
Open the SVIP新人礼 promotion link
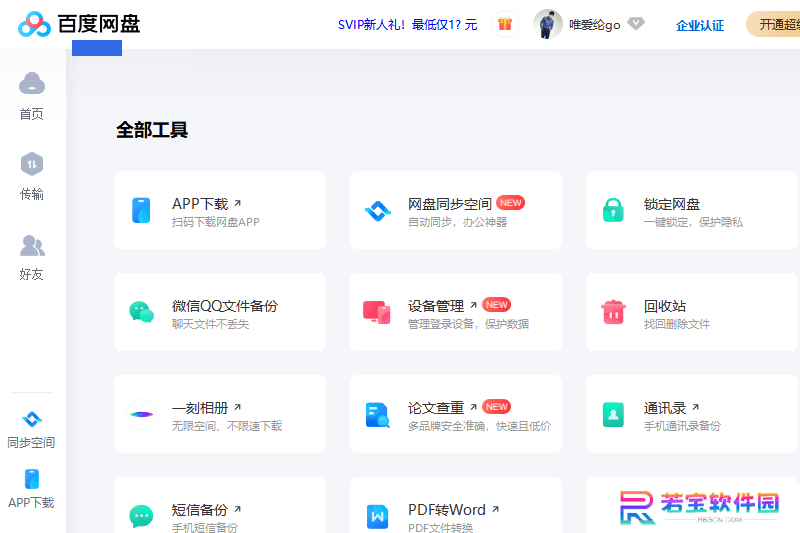(407, 24)
